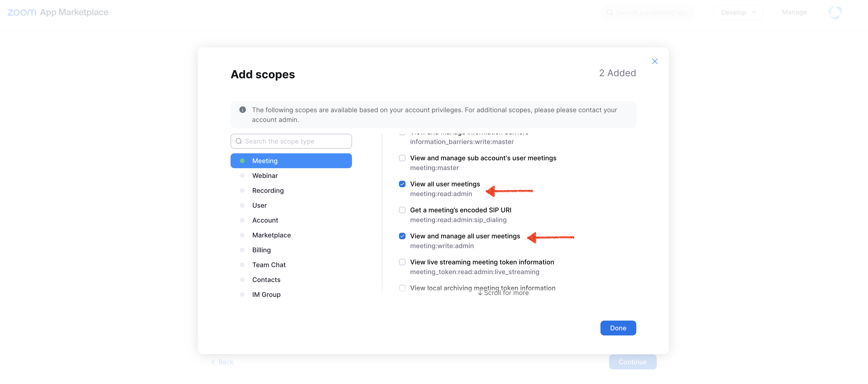Check View live streaming meeting token information

[x=402, y=262]
